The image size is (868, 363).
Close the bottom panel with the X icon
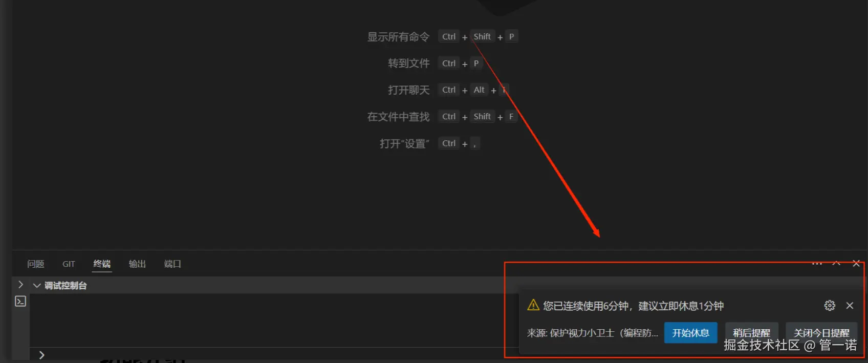tap(856, 263)
